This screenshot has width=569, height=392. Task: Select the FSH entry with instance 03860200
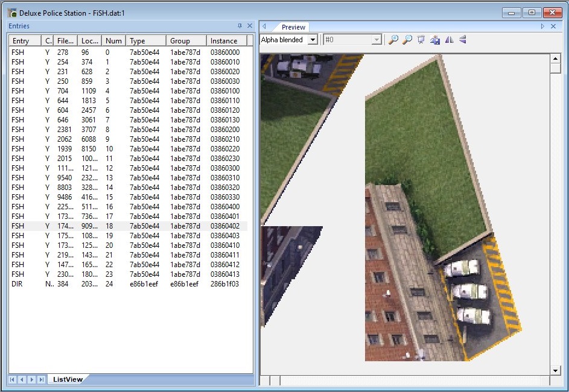click(x=128, y=130)
